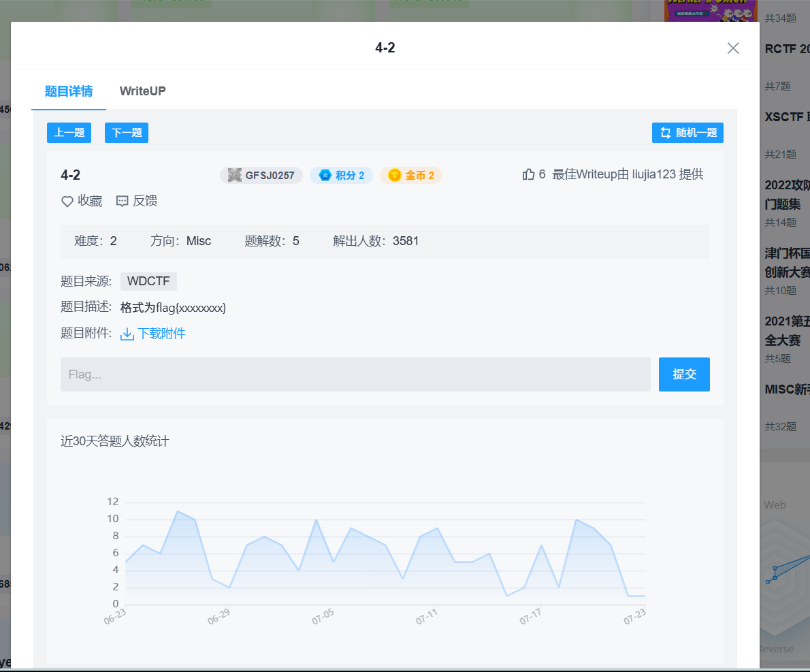Open the 下载附件 attachment link
The width and height of the screenshot is (810, 672).
coord(160,334)
